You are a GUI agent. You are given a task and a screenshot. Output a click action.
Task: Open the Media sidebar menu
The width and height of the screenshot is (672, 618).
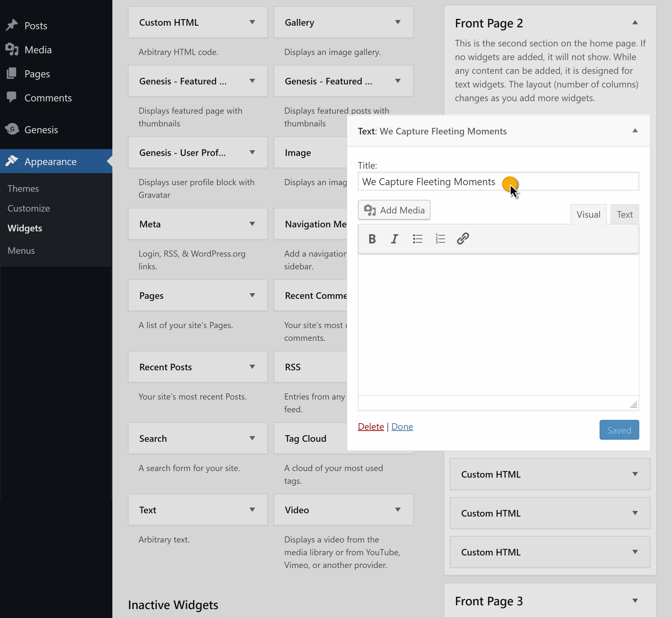(38, 50)
